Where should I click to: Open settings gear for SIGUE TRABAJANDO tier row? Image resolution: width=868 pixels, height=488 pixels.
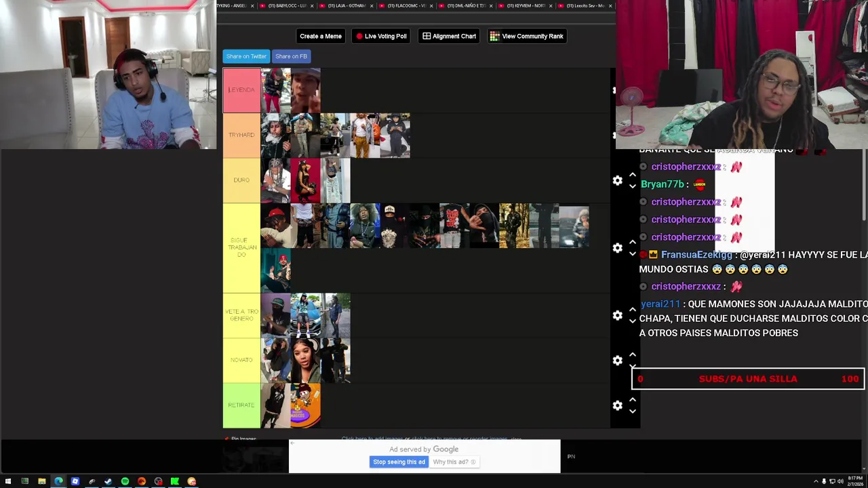pyautogui.click(x=617, y=248)
